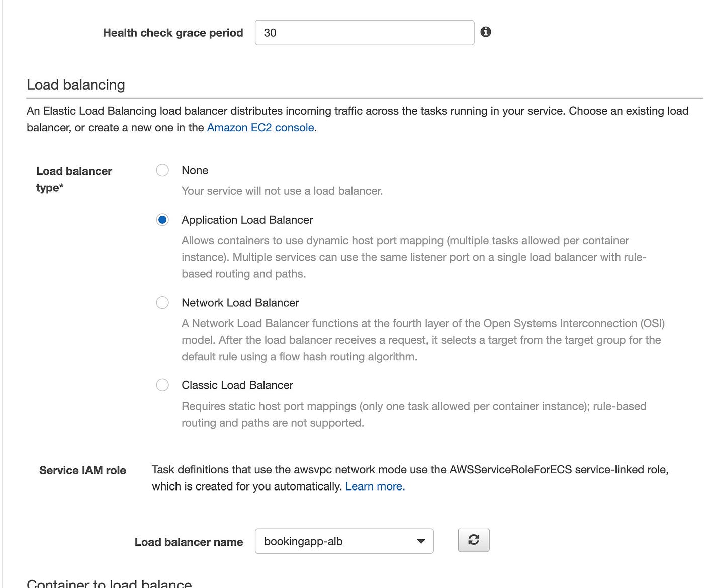Select the Classic Load Balancer option
The height and width of the screenshot is (588, 704).
(162, 385)
